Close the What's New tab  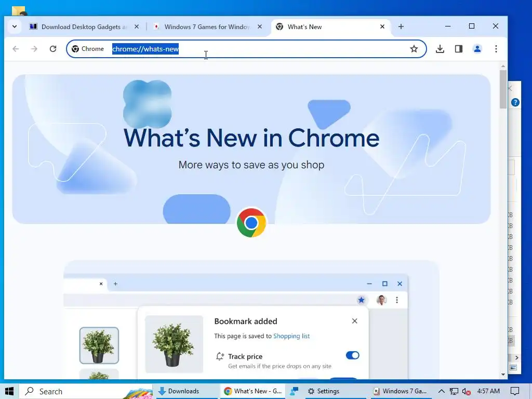(x=382, y=26)
